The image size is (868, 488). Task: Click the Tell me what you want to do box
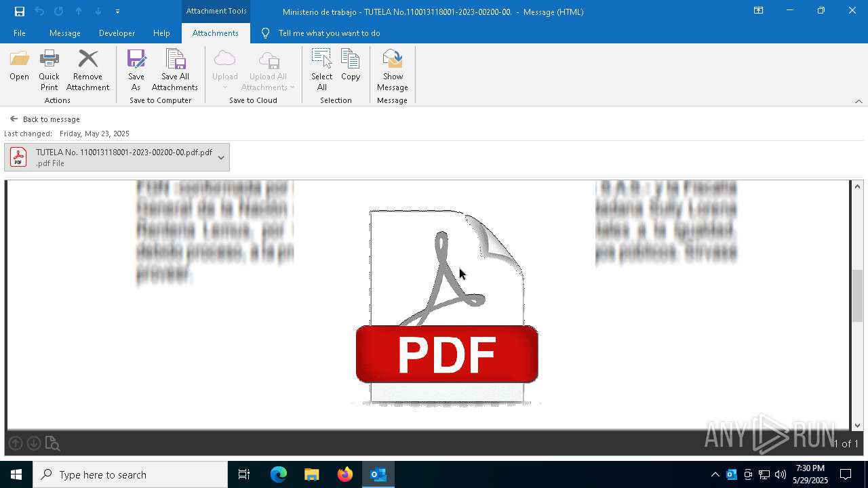coord(329,33)
